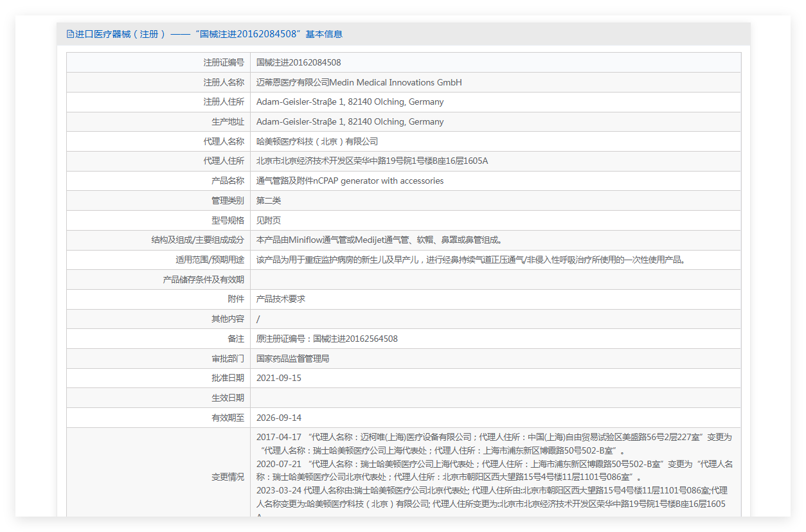Image resolution: width=806 pixels, height=532 pixels.
Task: Click the 2017-04-17 change record text
Action: click(x=494, y=443)
